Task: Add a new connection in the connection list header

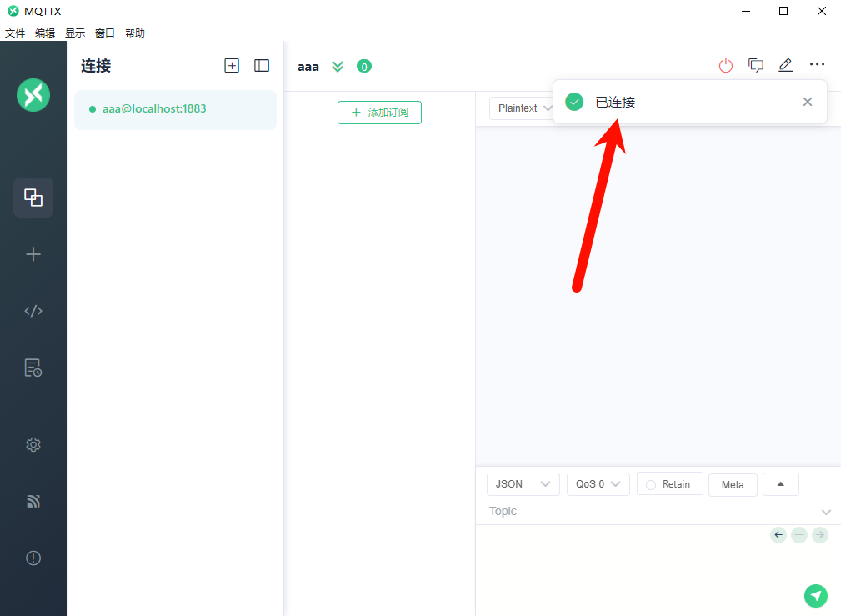Action: pyautogui.click(x=232, y=66)
